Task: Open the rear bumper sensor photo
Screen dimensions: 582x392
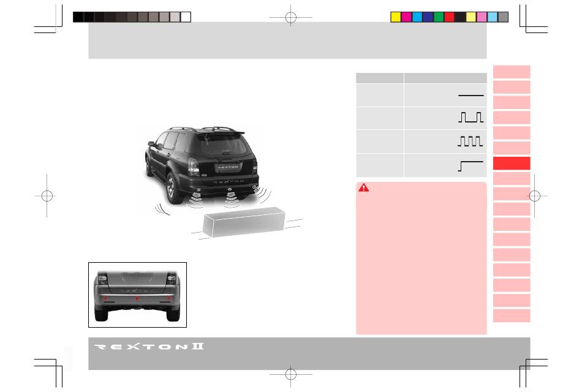Action: [x=137, y=295]
